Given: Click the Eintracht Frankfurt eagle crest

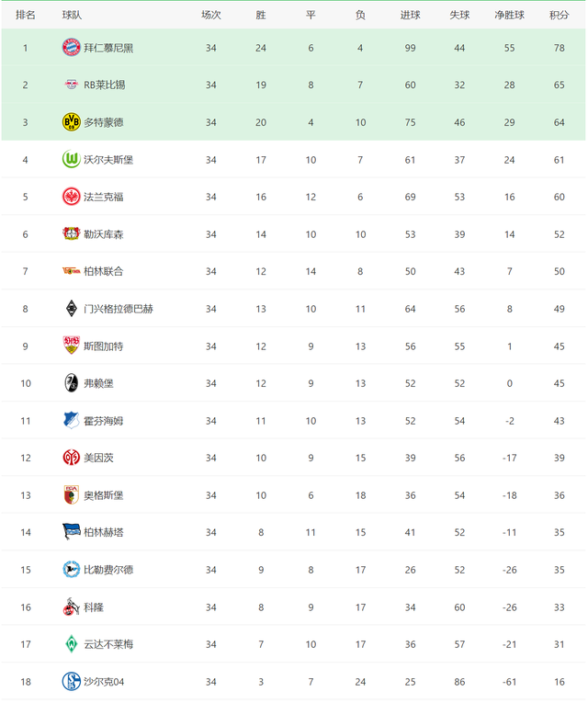Looking at the screenshot, I should tap(71, 197).
